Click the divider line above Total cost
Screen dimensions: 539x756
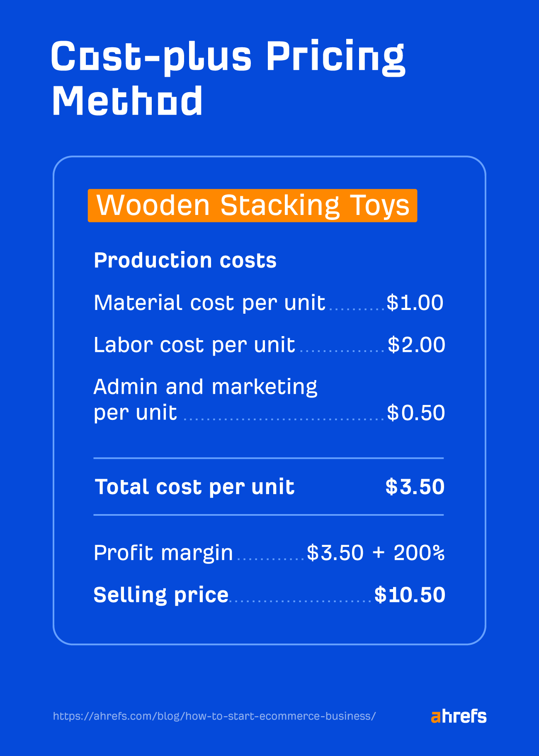pyautogui.click(x=269, y=458)
